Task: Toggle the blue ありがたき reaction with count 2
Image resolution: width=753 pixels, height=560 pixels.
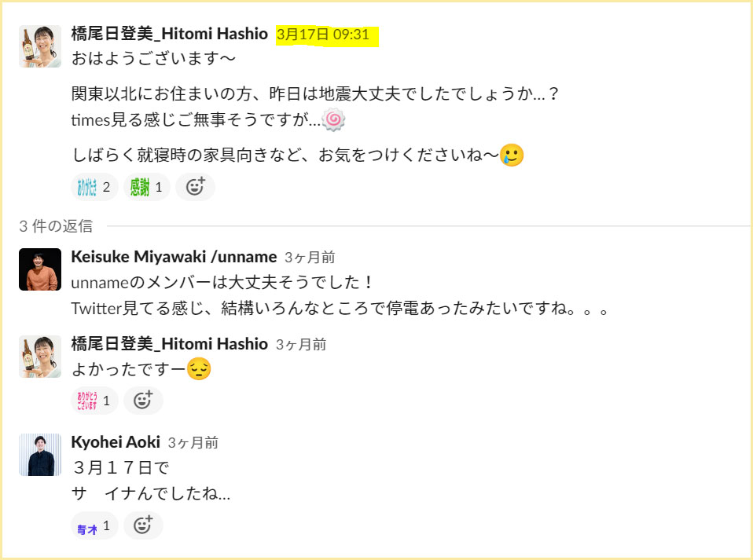Action: (94, 187)
